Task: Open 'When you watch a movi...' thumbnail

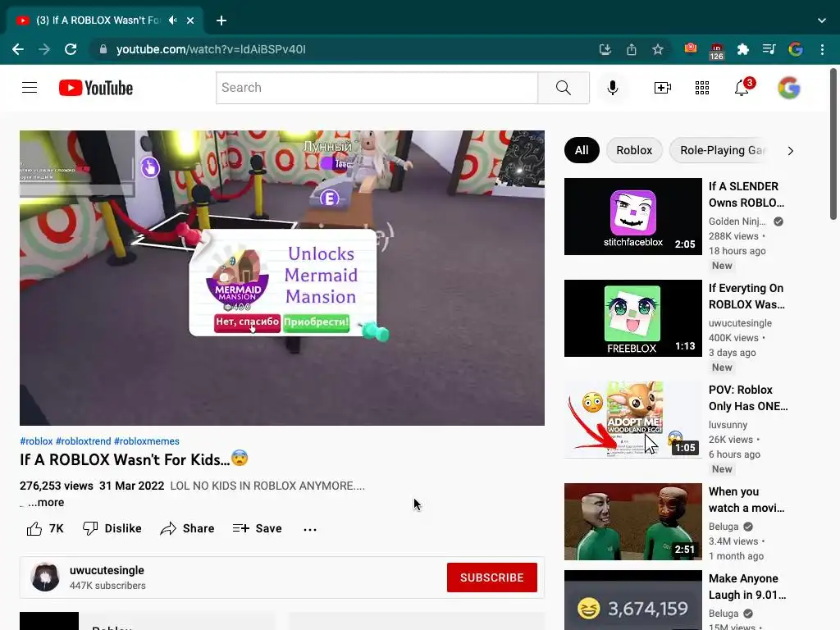Action: tap(632, 521)
